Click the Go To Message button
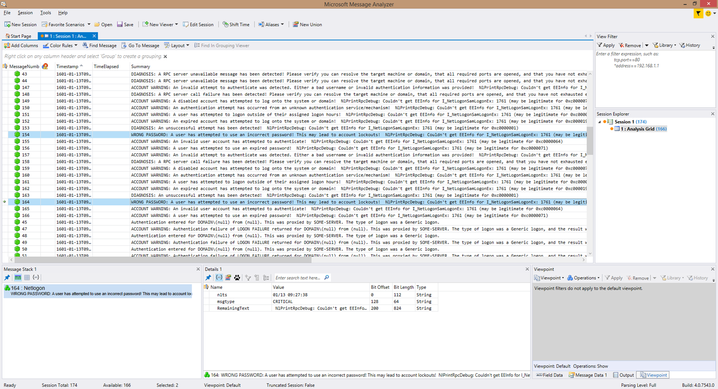This screenshot has height=389, width=718. click(x=140, y=45)
